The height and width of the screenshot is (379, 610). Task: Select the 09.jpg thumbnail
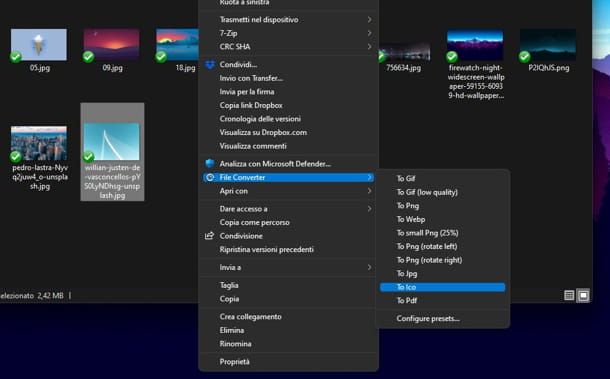pos(112,45)
